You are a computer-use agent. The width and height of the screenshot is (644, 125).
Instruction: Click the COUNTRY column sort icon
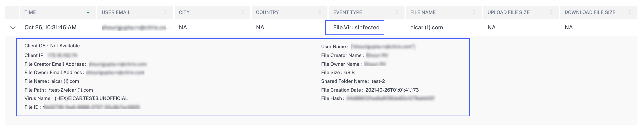(320, 12)
